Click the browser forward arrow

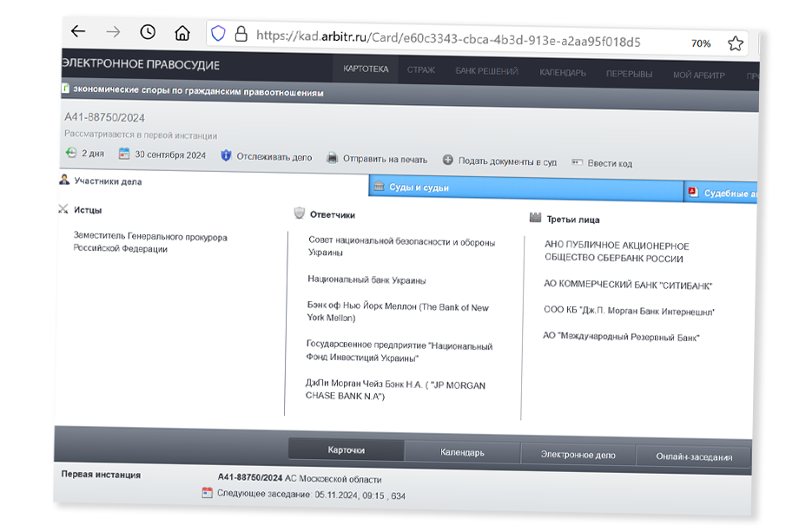[113, 32]
